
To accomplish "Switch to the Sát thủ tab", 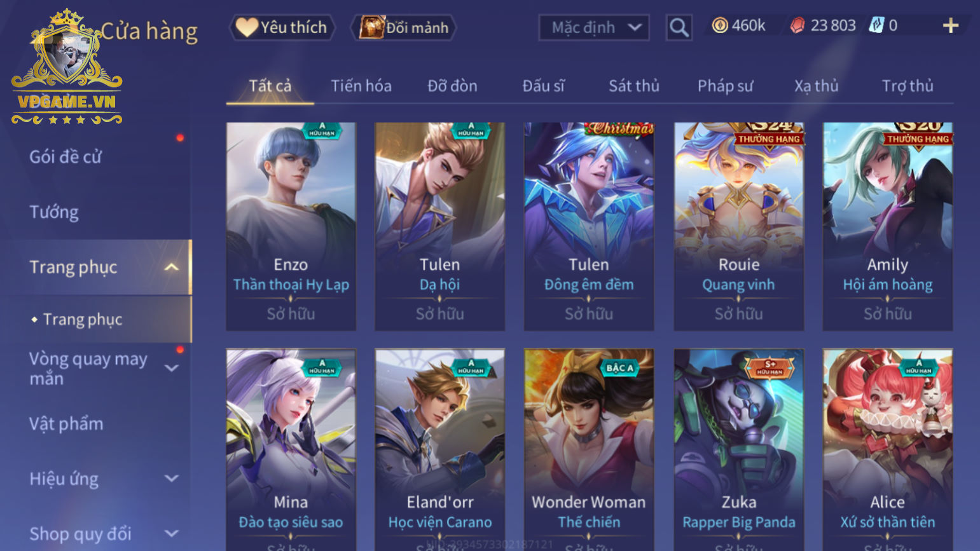I will (x=633, y=86).
